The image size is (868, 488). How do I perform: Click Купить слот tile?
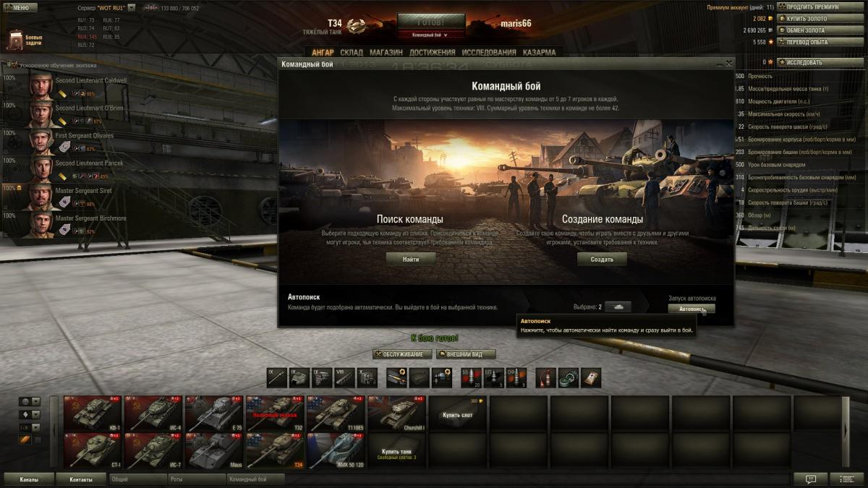click(x=457, y=413)
